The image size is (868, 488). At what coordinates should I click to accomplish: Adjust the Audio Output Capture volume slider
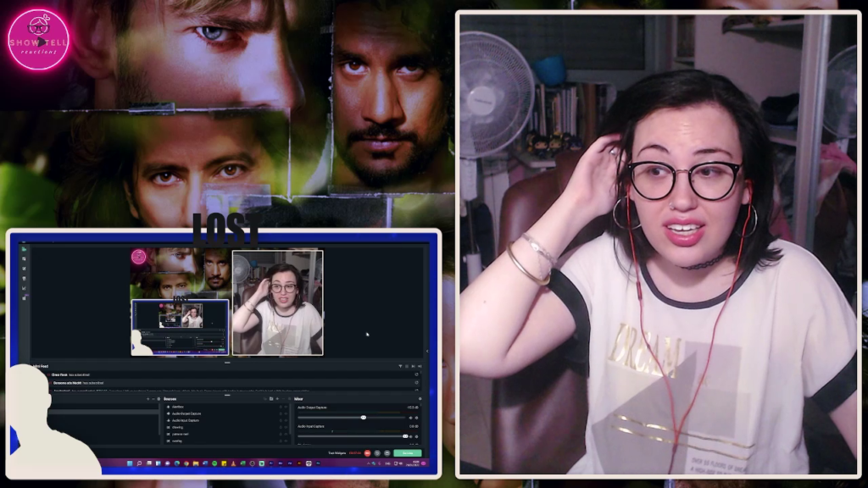pyautogui.click(x=364, y=418)
